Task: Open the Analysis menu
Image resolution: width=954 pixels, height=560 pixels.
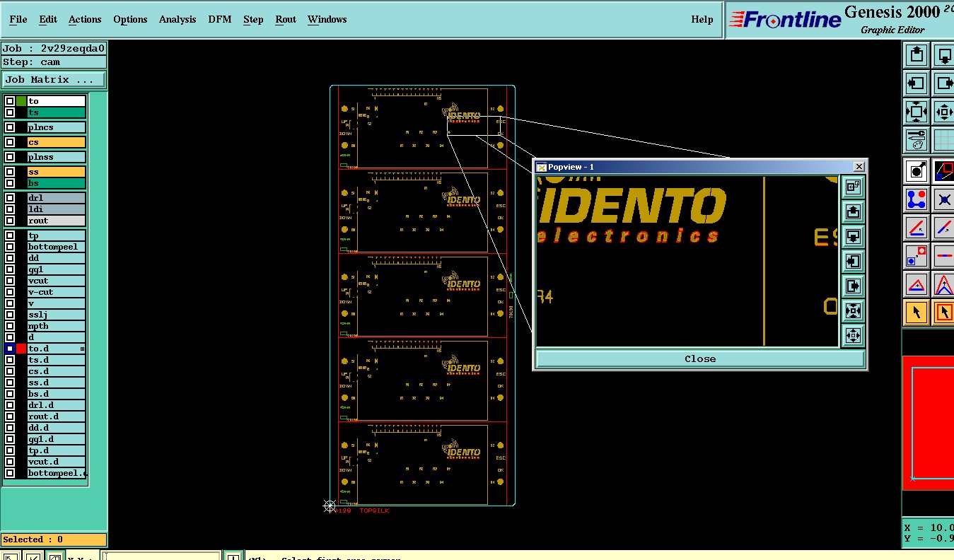Action: click(178, 19)
